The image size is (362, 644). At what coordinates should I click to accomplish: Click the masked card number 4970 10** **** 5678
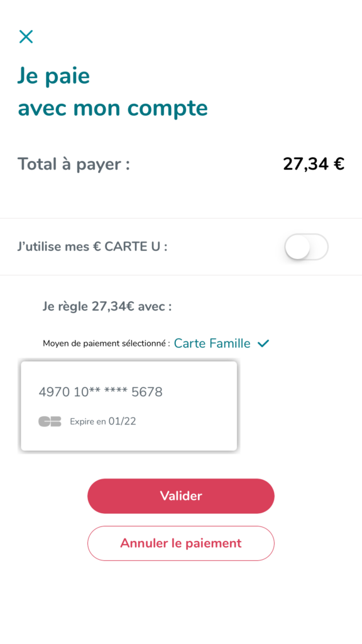pyautogui.click(x=101, y=392)
